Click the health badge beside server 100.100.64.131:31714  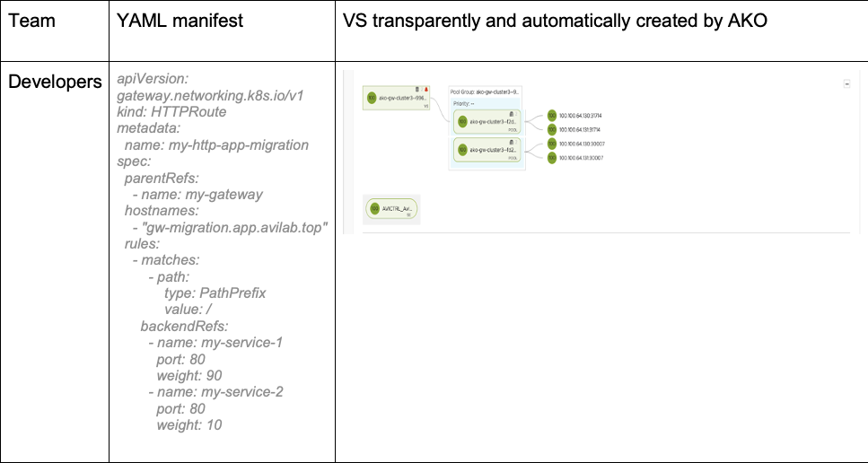pyautogui.click(x=551, y=129)
